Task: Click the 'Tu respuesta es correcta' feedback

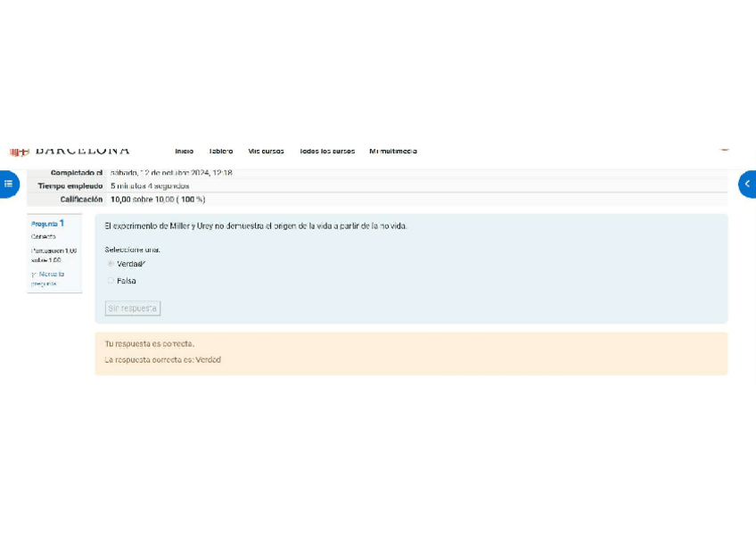Action: coord(150,343)
